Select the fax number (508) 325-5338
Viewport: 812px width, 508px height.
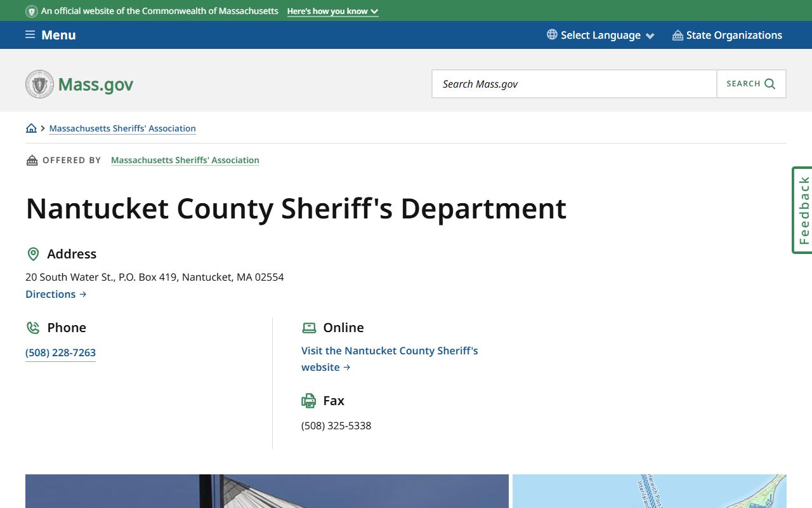pos(336,425)
